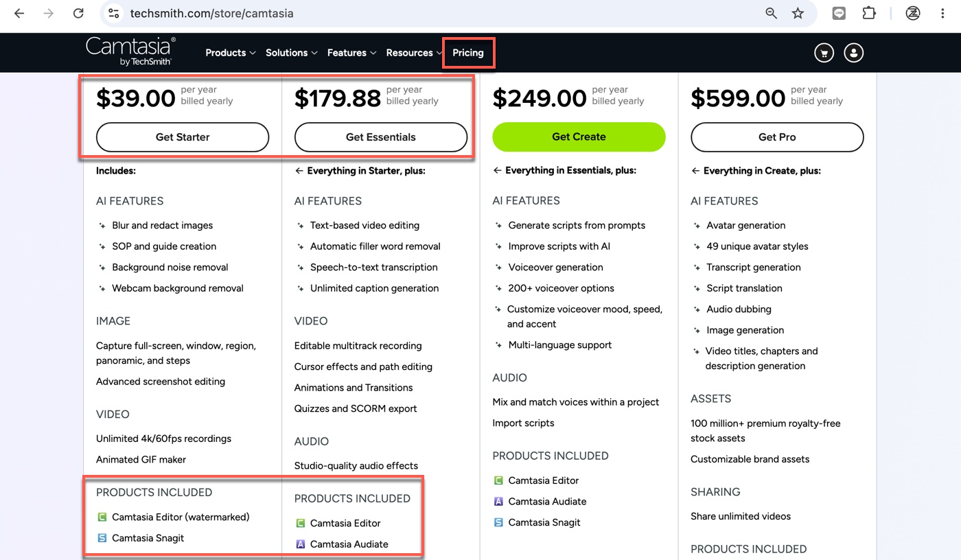The image size is (961, 560).
Task: Click the browser forward arrow
Action: point(49,13)
